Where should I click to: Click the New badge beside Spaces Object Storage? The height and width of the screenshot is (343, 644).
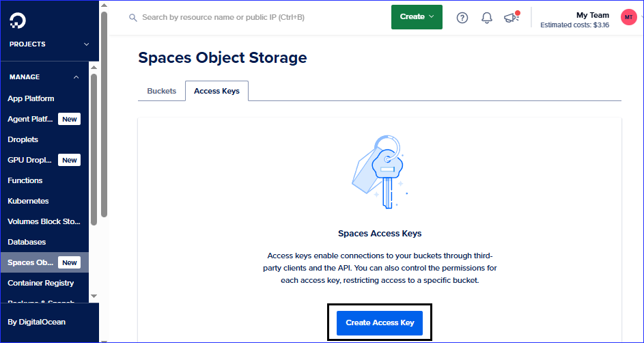70,262
